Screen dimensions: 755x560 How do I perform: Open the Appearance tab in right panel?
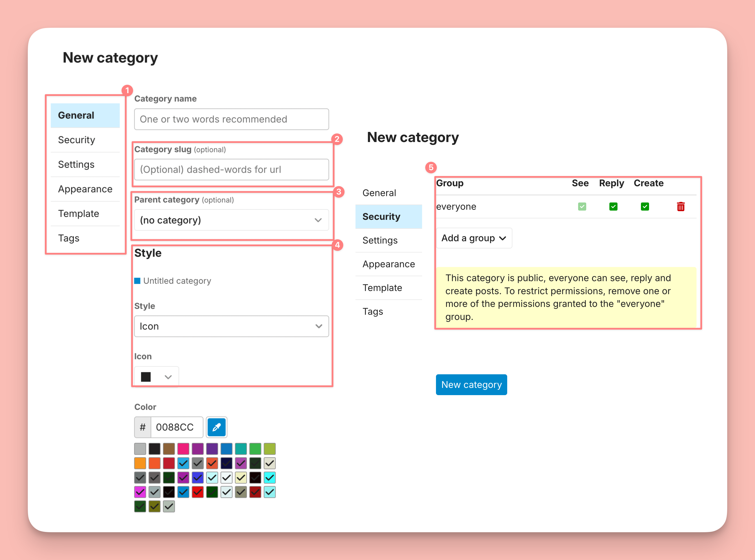tap(388, 264)
